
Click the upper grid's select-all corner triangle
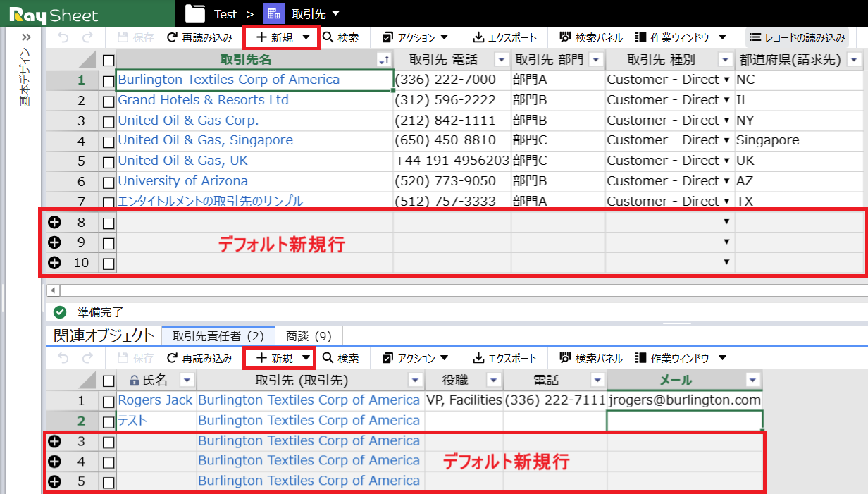[87, 60]
